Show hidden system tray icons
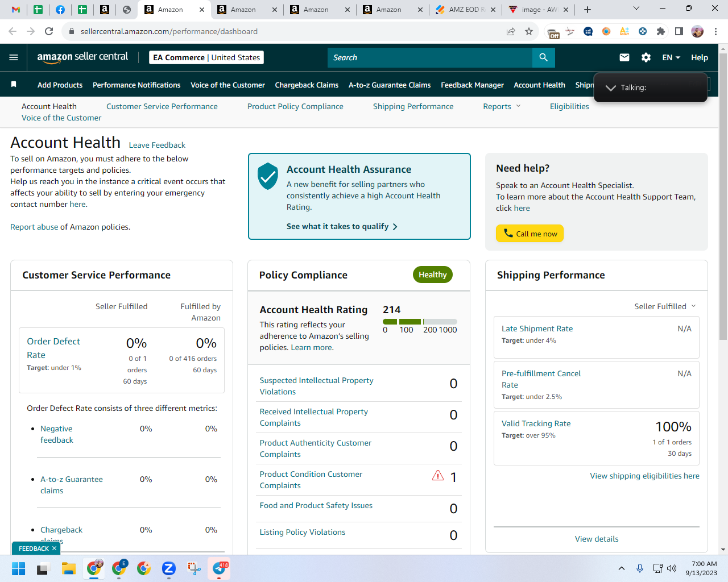 tap(622, 568)
